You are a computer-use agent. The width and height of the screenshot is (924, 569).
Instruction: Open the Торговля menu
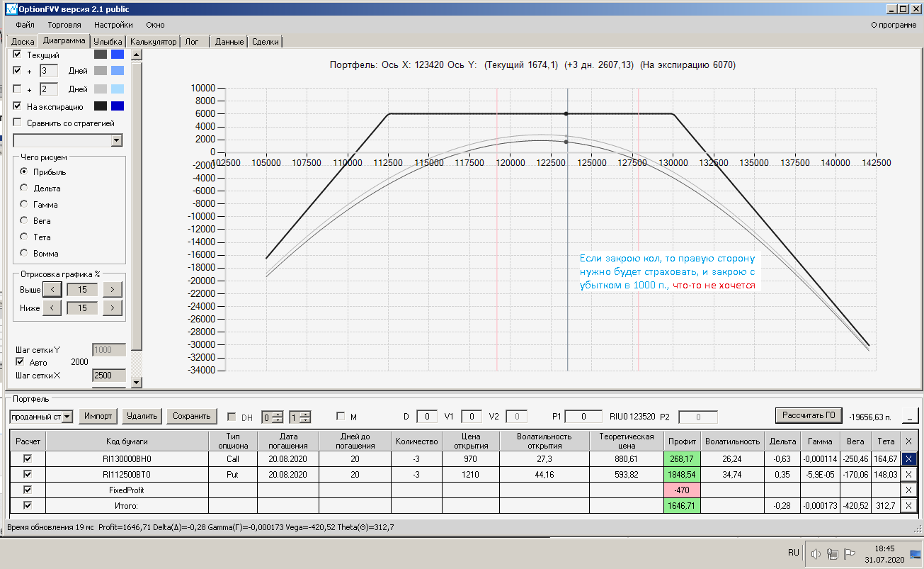tap(64, 25)
